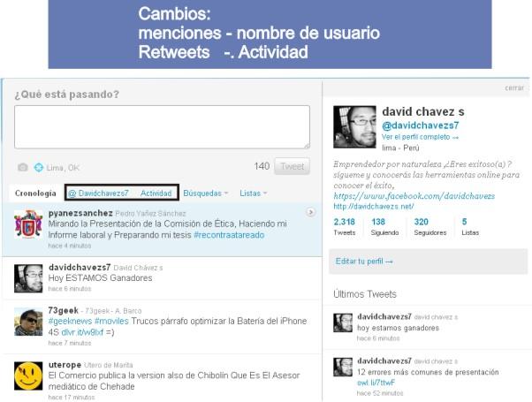Viewport: 532px width, 402px height.
Task: Click the davidchavezs7 avatar in the timeline
Action: [x=28, y=278]
